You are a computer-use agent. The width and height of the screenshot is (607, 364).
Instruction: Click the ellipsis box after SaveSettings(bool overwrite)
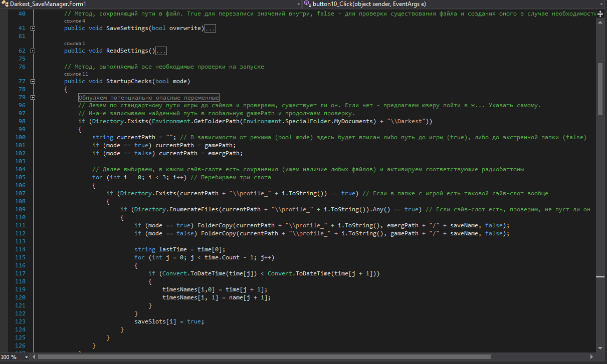click(x=211, y=29)
